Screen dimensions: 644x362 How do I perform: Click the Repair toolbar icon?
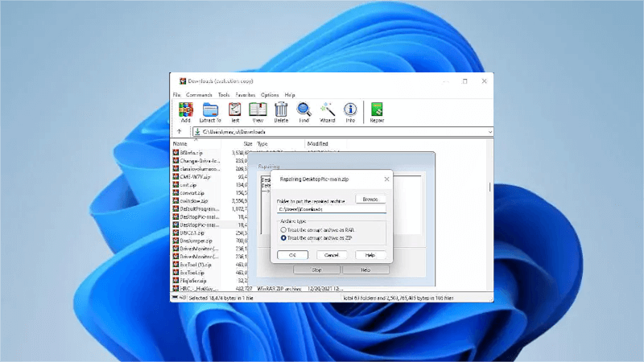[x=376, y=110]
